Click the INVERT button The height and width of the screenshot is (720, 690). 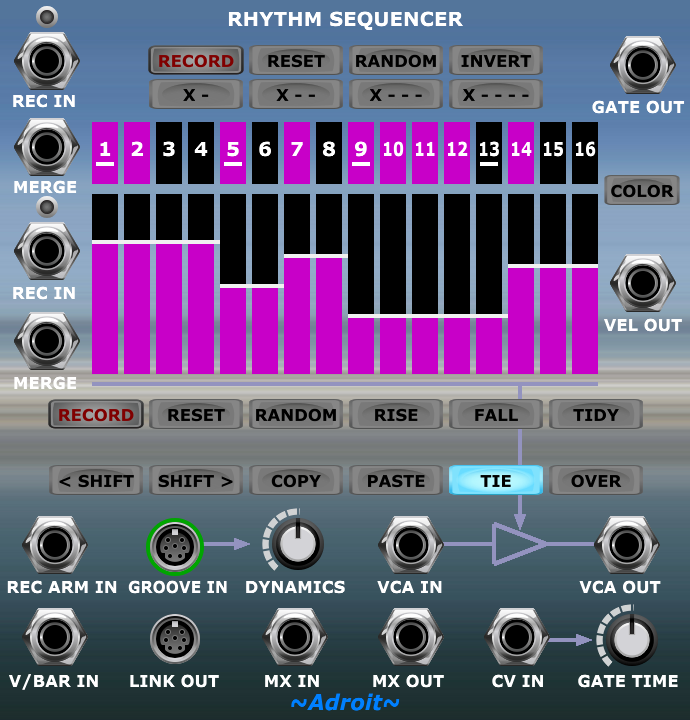496,60
